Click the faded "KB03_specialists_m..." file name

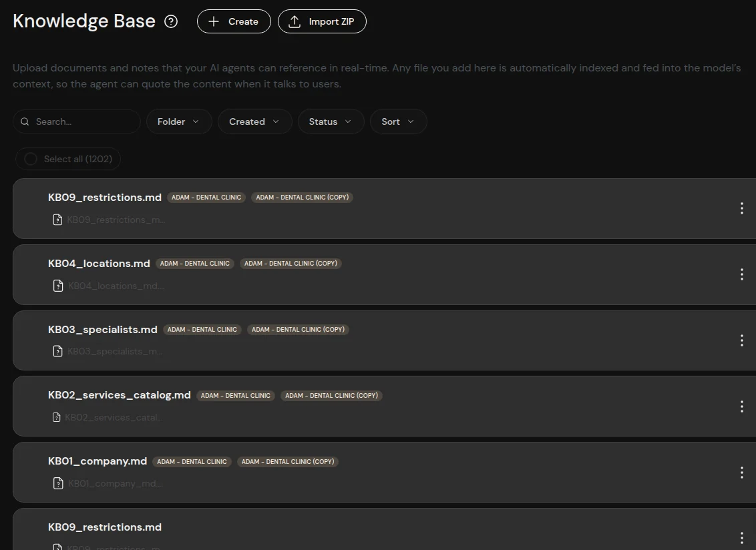115,351
